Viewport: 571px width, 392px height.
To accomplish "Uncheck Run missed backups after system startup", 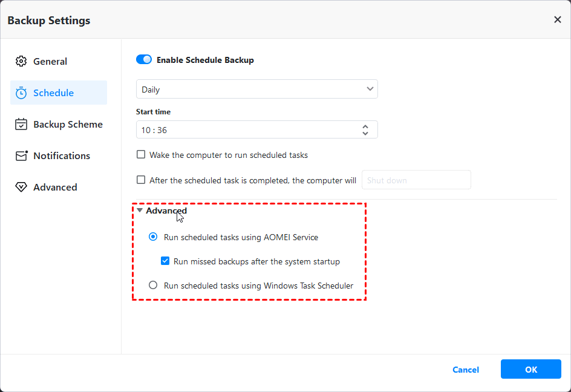I will [x=165, y=261].
